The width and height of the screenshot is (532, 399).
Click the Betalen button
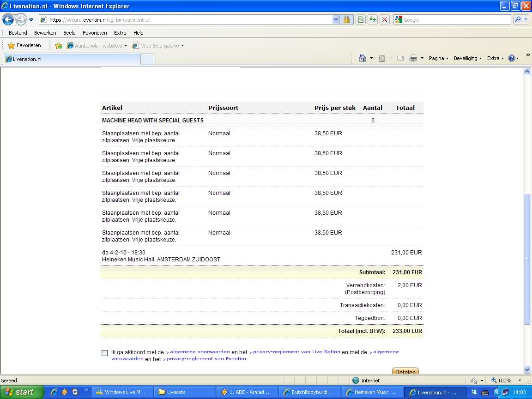pos(405,371)
